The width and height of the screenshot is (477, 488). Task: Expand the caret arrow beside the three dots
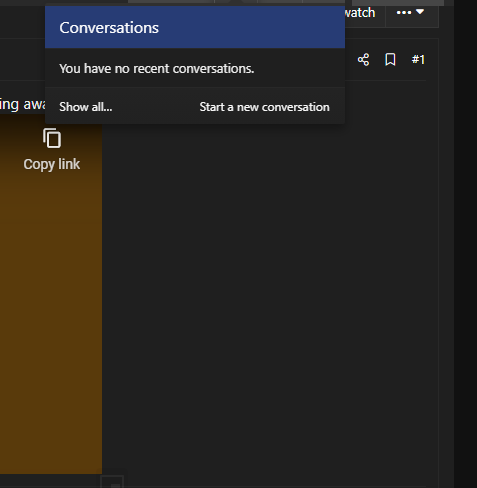click(420, 12)
